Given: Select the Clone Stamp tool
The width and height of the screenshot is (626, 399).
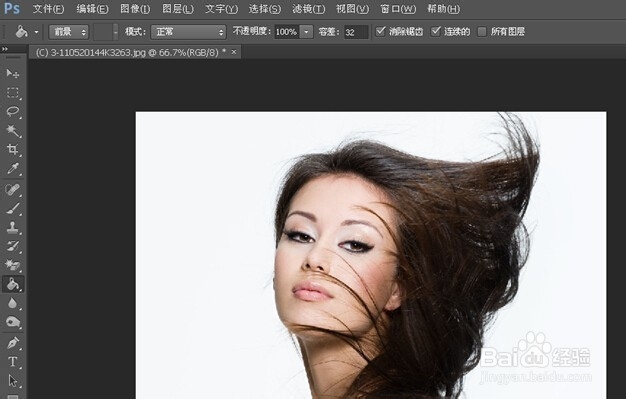Looking at the screenshot, I should 13,227.
